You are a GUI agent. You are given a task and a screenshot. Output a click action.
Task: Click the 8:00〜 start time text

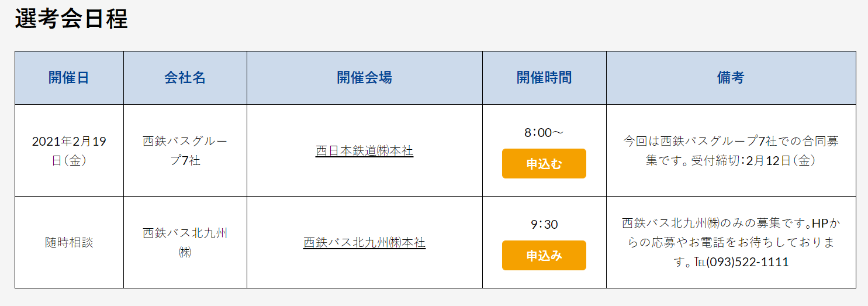(x=544, y=133)
